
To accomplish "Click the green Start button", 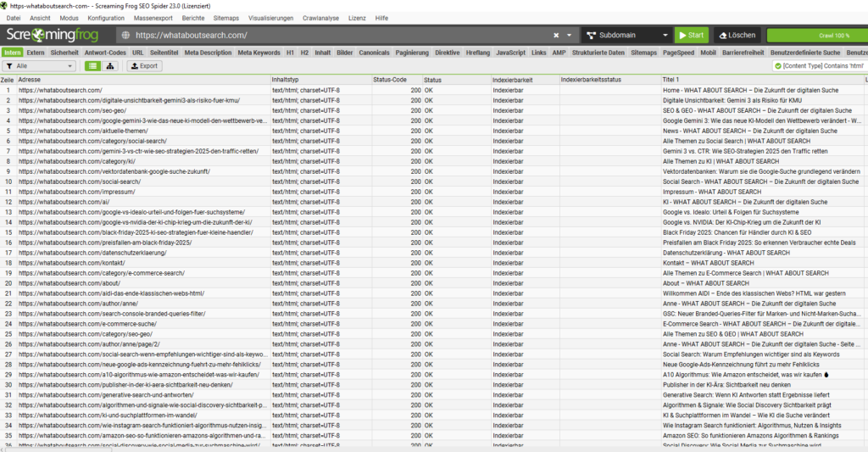I will pyautogui.click(x=692, y=35).
